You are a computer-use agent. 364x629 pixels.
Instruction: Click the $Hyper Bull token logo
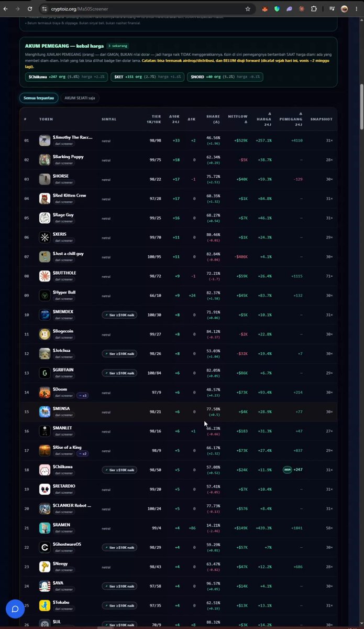tap(45, 296)
